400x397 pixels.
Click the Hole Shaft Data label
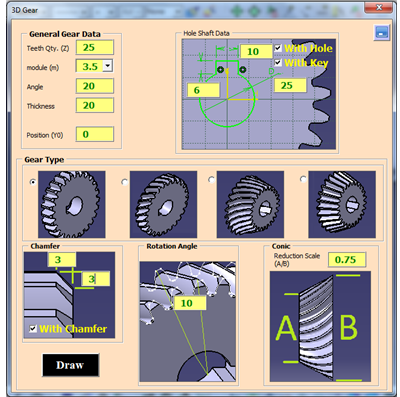(206, 33)
